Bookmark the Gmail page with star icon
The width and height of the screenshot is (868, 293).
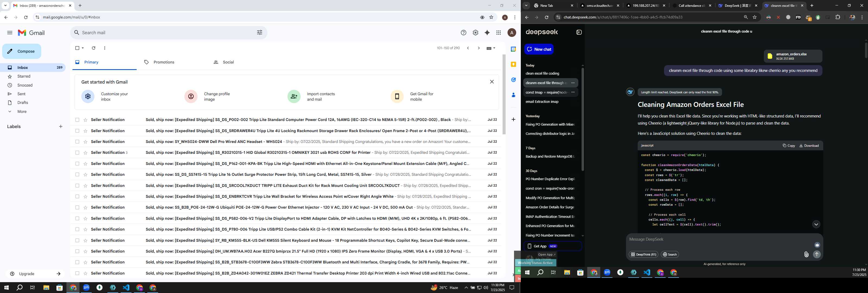coord(491,17)
